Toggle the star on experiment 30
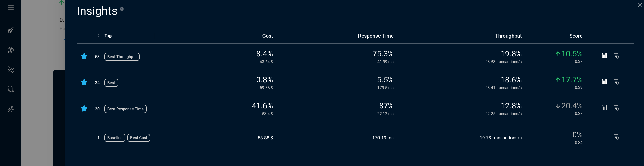Image resolution: width=644 pixels, height=166 pixels. point(84,109)
